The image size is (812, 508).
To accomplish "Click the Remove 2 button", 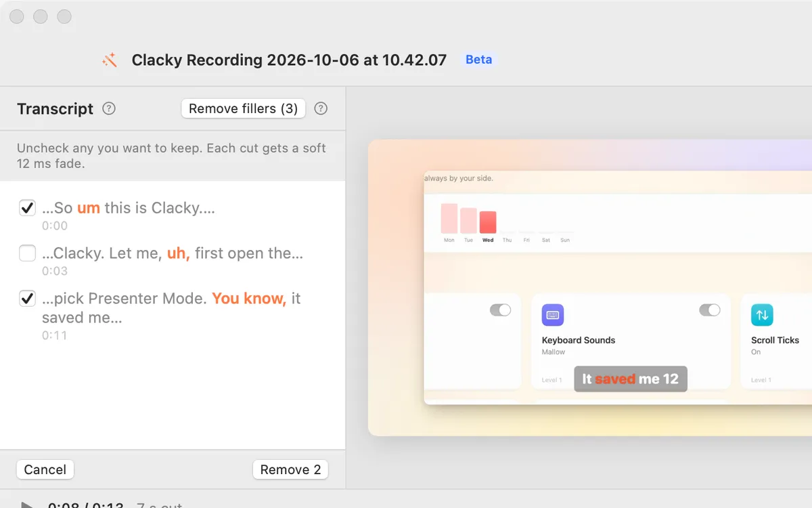I will [290, 469].
